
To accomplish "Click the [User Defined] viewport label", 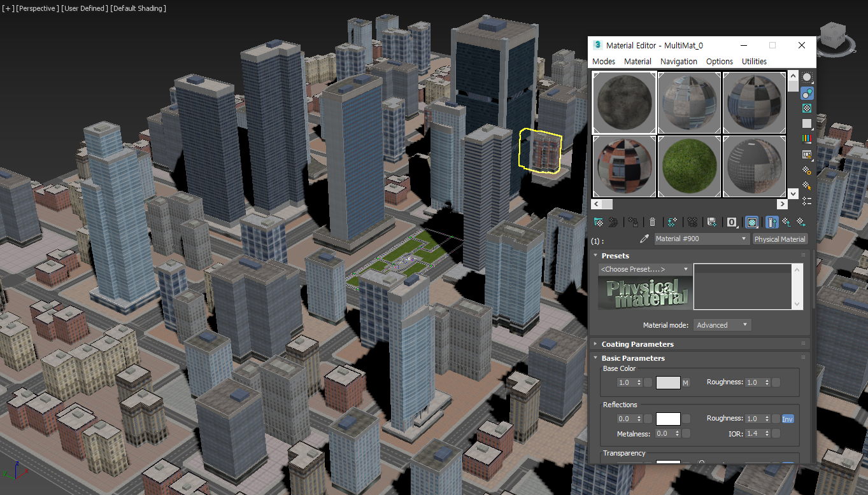I will (x=85, y=8).
